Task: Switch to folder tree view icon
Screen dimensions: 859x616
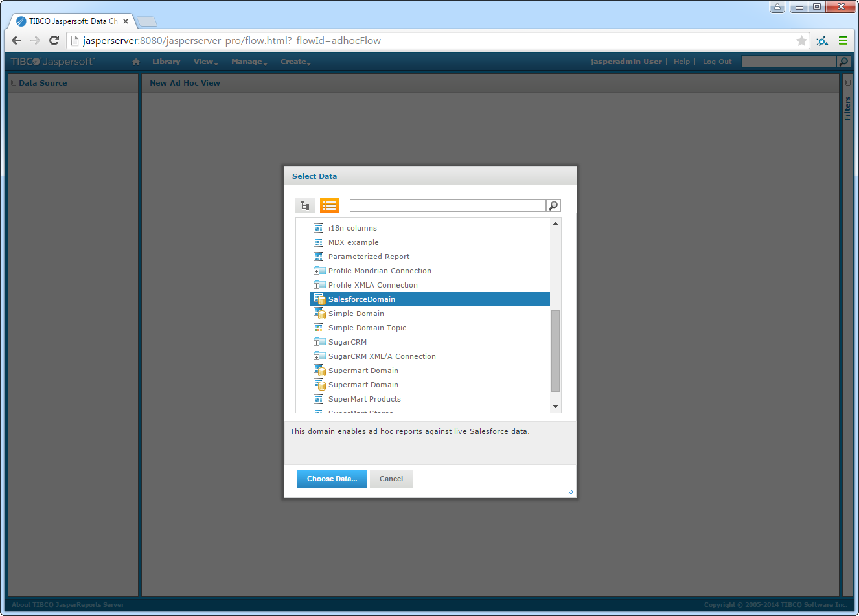Action: coord(305,206)
